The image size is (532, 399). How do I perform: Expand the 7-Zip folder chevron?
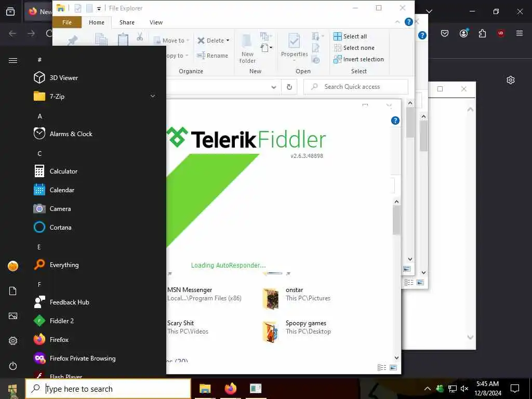pyautogui.click(x=153, y=96)
